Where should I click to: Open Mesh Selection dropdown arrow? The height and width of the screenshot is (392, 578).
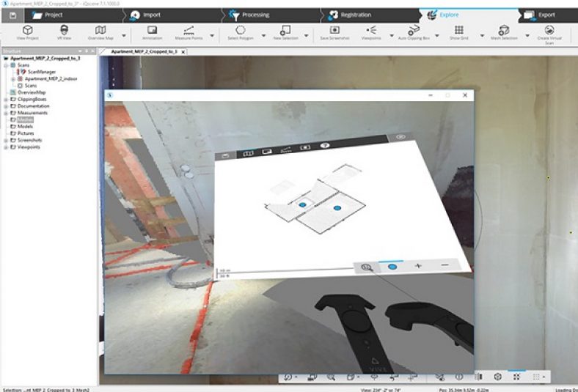(527, 36)
